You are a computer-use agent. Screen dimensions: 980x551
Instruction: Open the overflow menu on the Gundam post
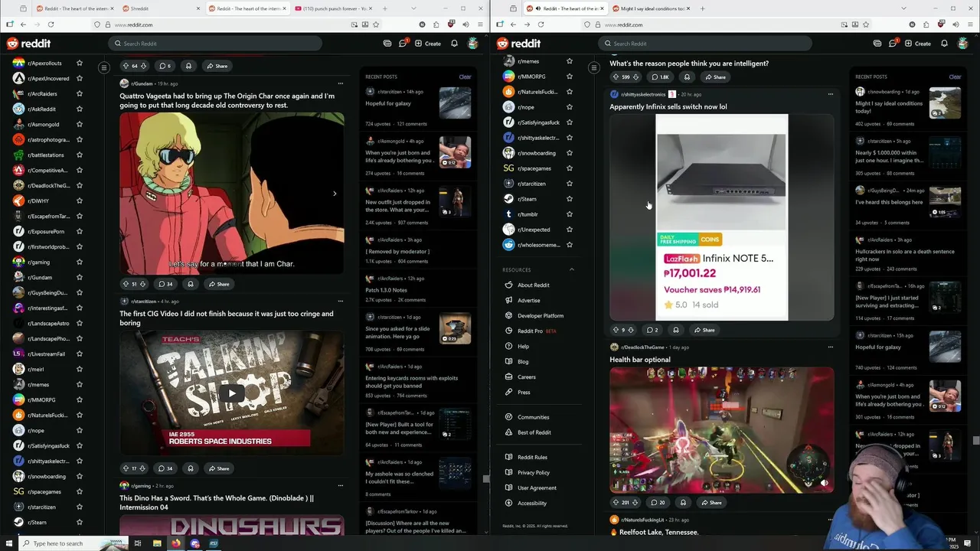point(341,83)
